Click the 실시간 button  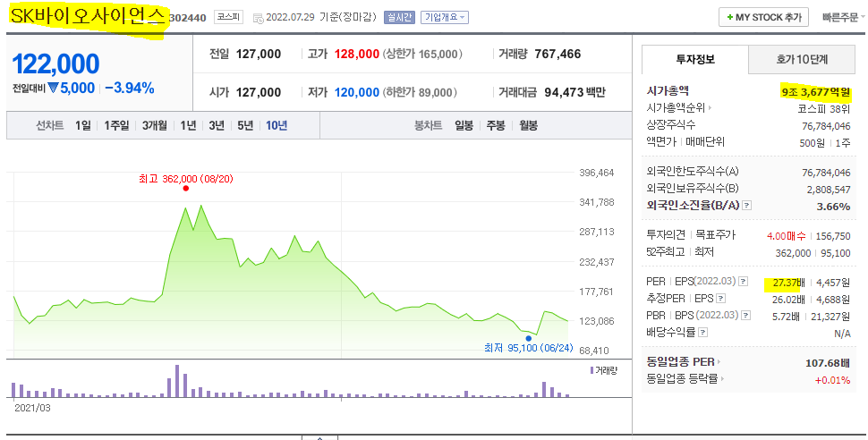click(398, 18)
